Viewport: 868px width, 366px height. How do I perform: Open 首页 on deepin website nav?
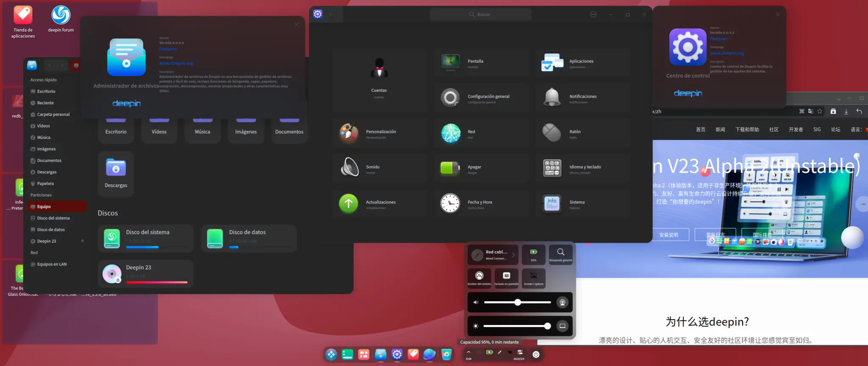(x=701, y=130)
